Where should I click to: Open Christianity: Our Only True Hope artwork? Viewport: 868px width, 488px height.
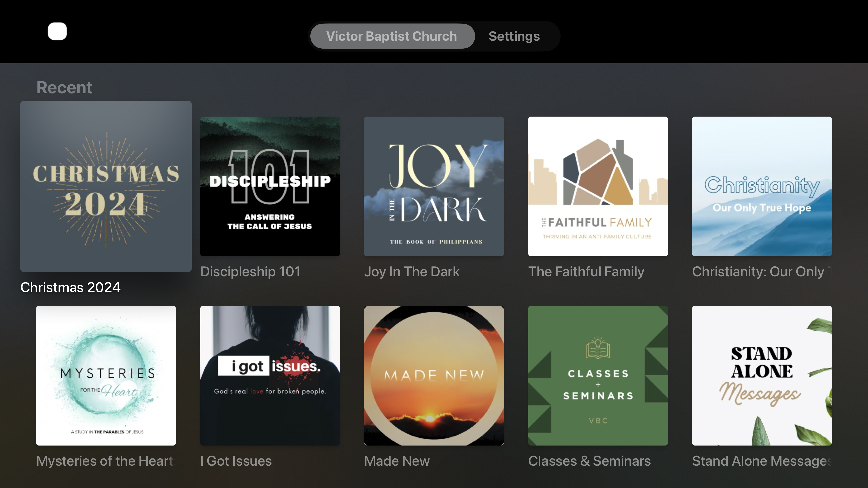point(762,186)
